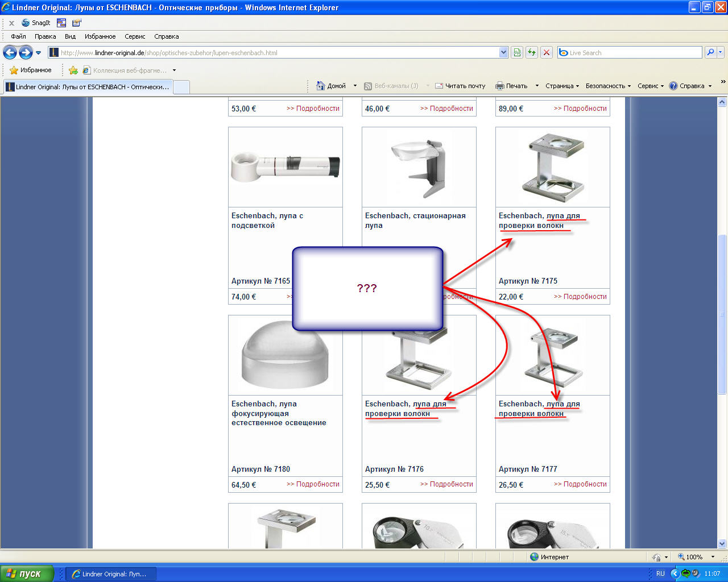Viewport: 728px width, 582px height.
Task: Open the Вид menu
Action: coord(70,36)
